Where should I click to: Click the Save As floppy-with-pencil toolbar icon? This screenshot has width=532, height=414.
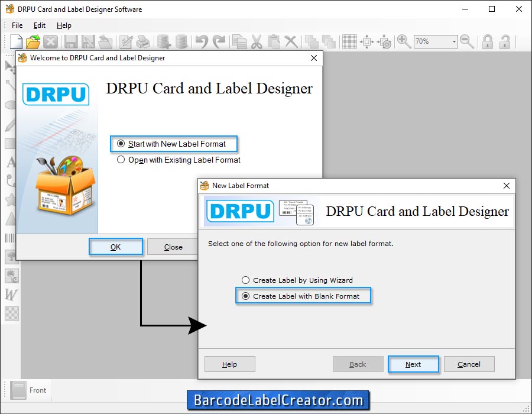pyautogui.click(x=88, y=42)
